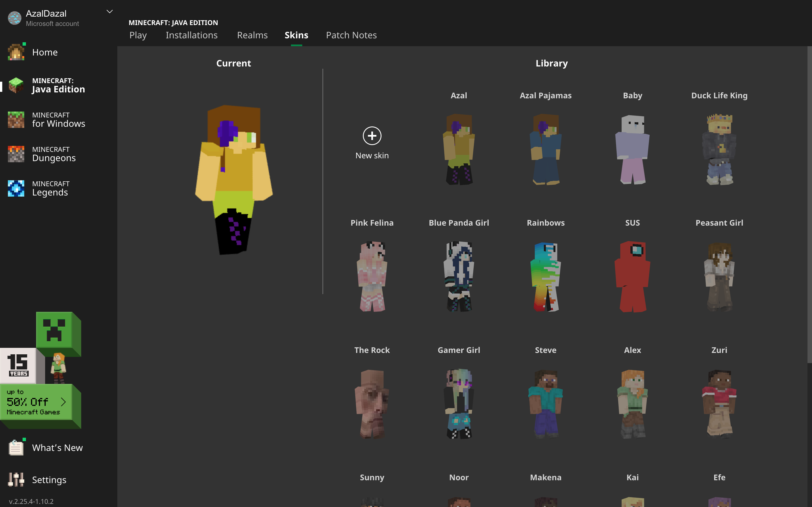
Task: Click the AzalDazal profile avatar
Action: pos(14,18)
